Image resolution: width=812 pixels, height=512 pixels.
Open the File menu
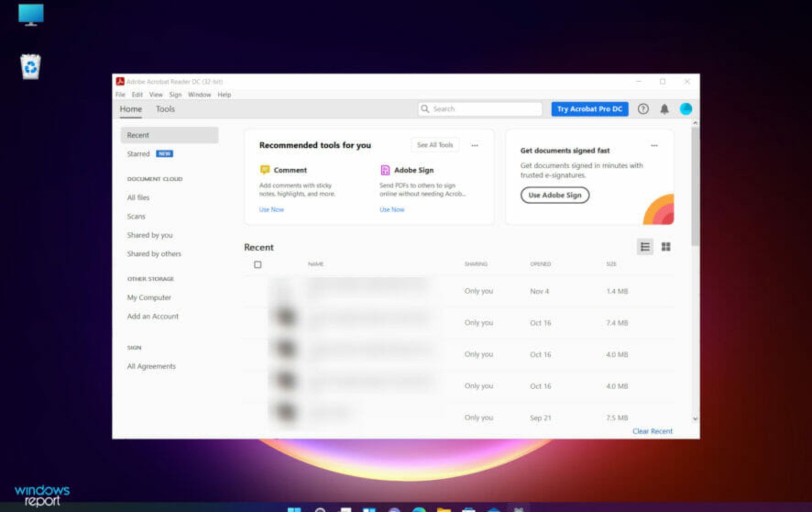[121, 95]
